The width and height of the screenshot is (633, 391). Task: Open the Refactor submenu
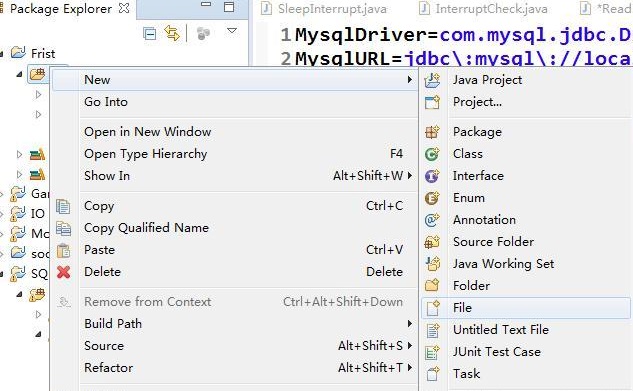pos(235,368)
